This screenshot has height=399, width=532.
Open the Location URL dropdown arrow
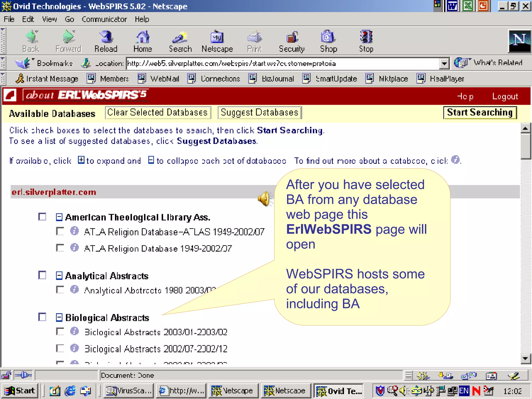point(444,63)
